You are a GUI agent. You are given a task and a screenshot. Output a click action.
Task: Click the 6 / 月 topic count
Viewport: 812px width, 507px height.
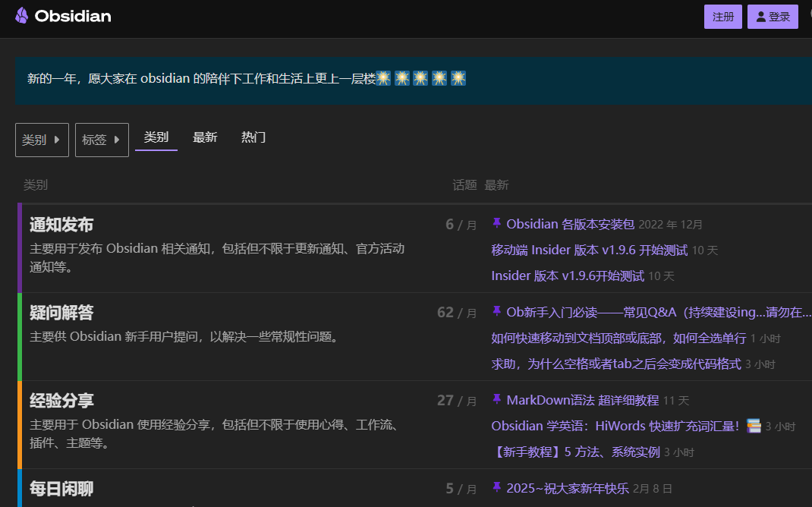[461, 225]
